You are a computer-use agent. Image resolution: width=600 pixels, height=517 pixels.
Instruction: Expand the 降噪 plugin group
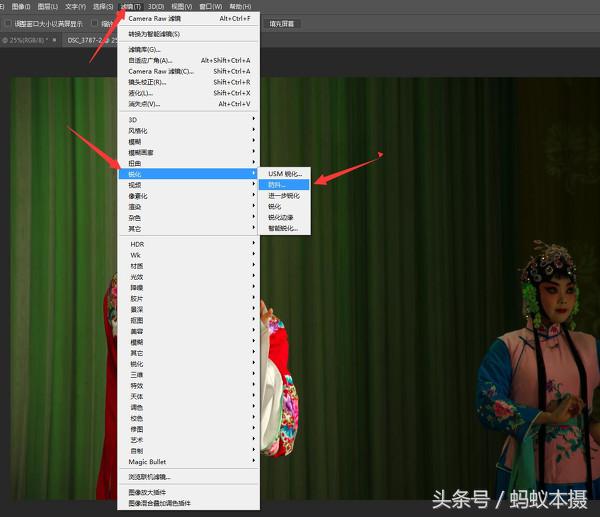point(189,288)
